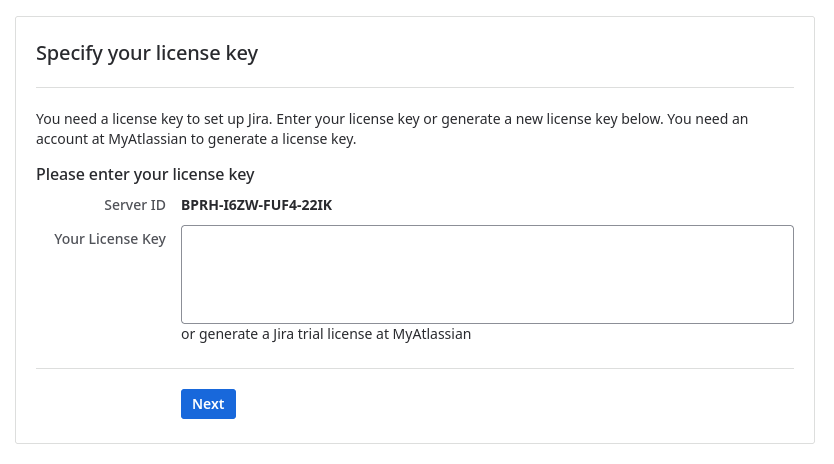Image resolution: width=834 pixels, height=464 pixels.
Task: Click the blue Next button
Action: 208,404
